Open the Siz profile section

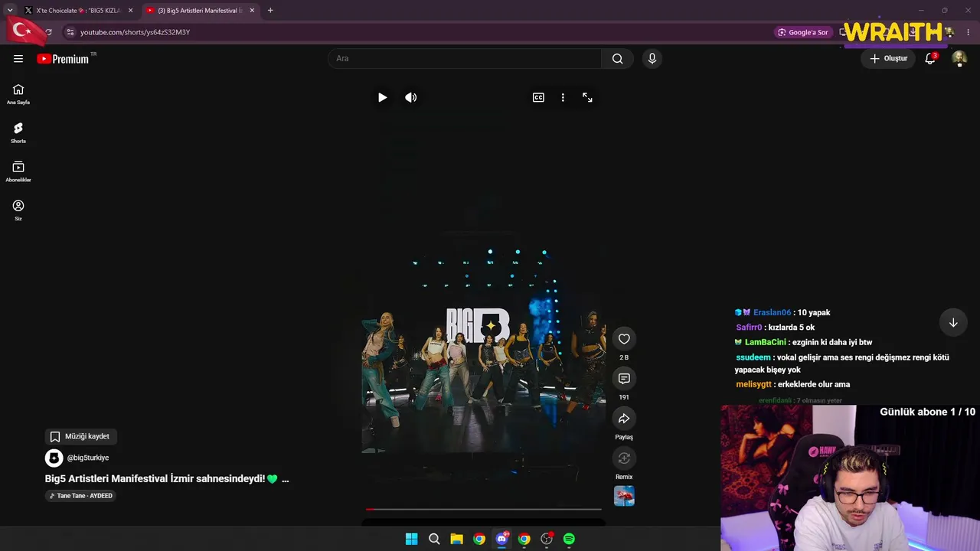click(x=18, y=210)
